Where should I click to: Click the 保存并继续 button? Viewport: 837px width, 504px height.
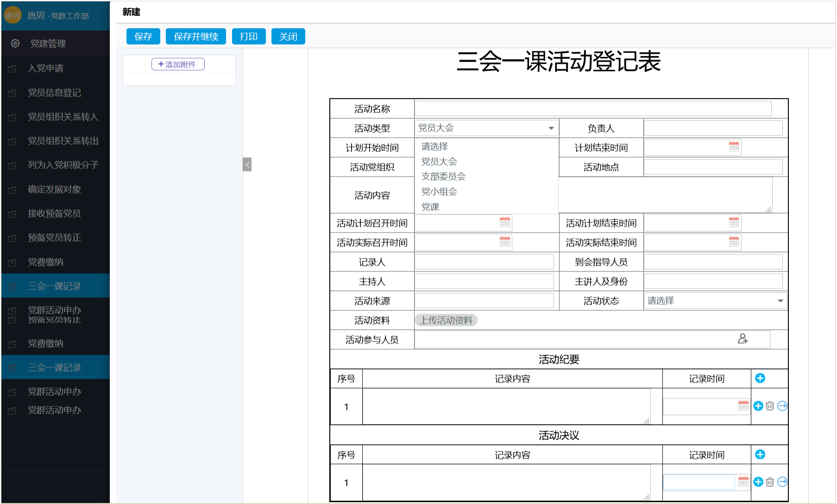196,37
